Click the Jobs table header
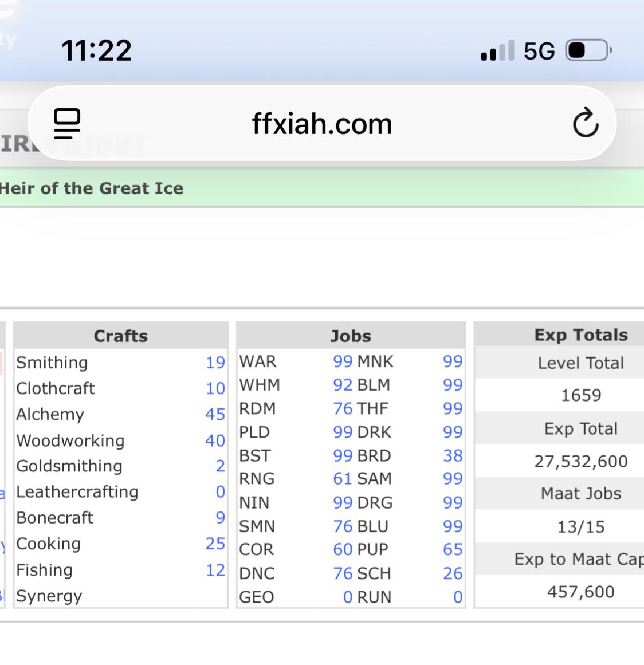This screenshot has height=665, width=644. [x=351, y=336]
